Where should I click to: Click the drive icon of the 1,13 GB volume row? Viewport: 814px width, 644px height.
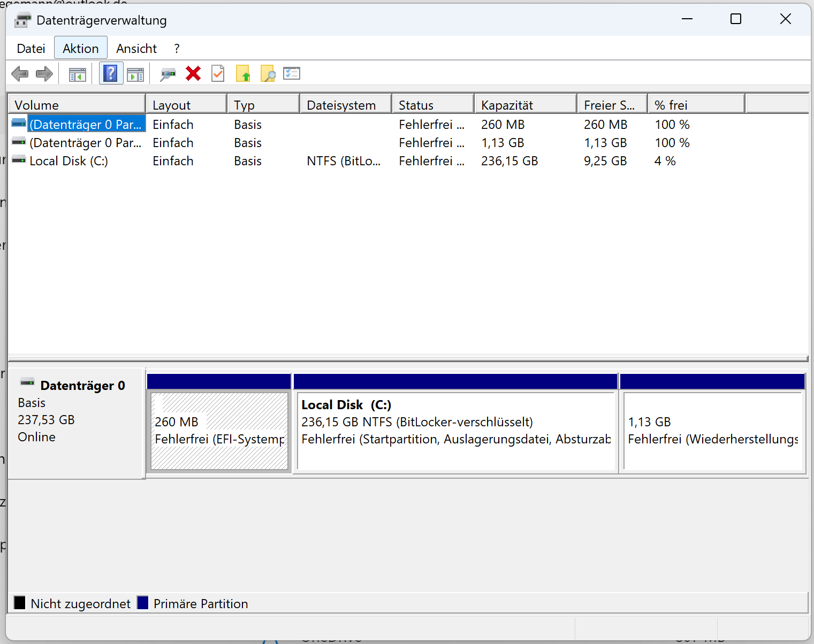point(19,141)
